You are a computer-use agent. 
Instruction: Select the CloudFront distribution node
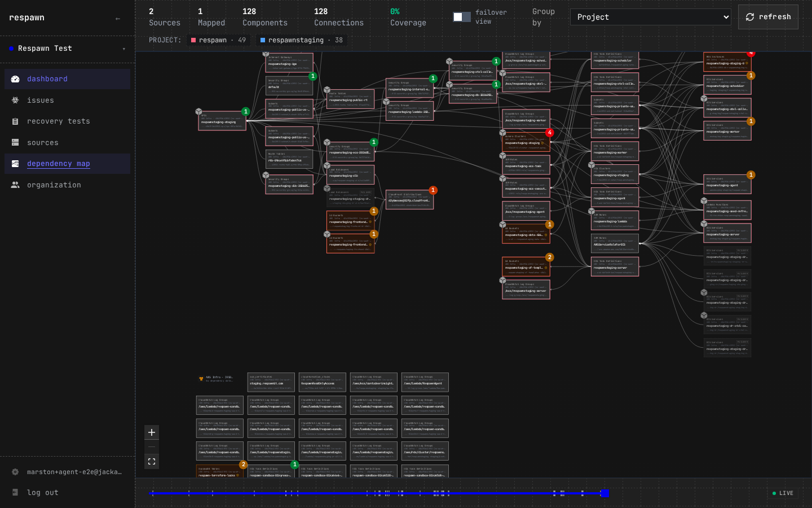tap(409, 199)
